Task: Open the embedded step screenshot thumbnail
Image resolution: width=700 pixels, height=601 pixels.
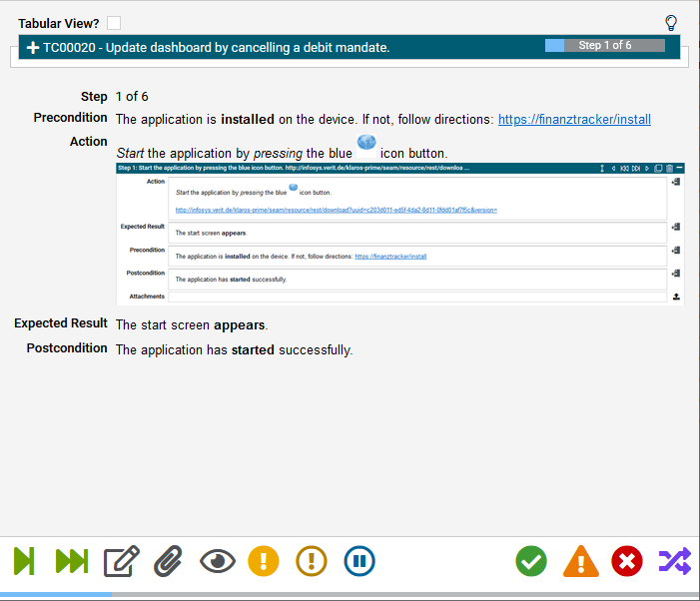Action: click(x=400, y=234)
